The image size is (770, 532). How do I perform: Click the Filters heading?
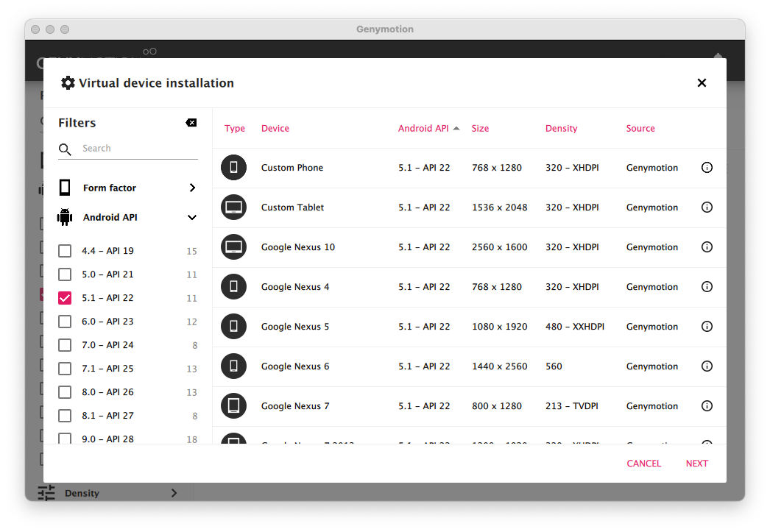(77, 123)
